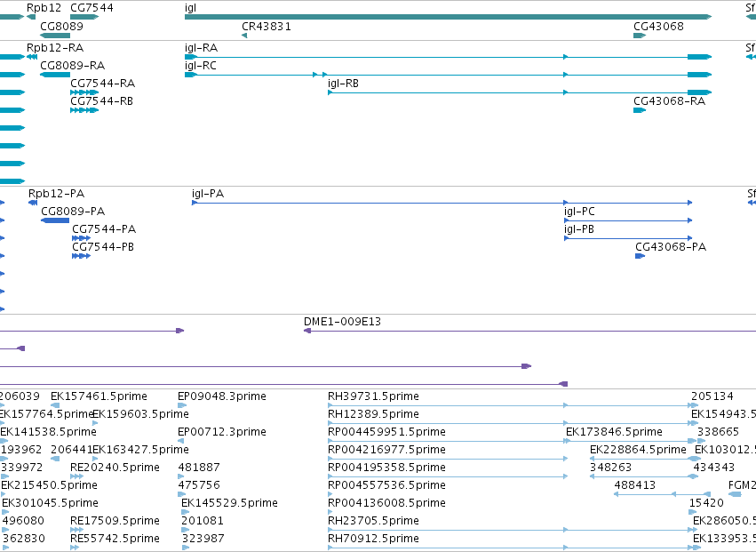Select the 338665 feature label
756x552 pixels.
[719, 431]
